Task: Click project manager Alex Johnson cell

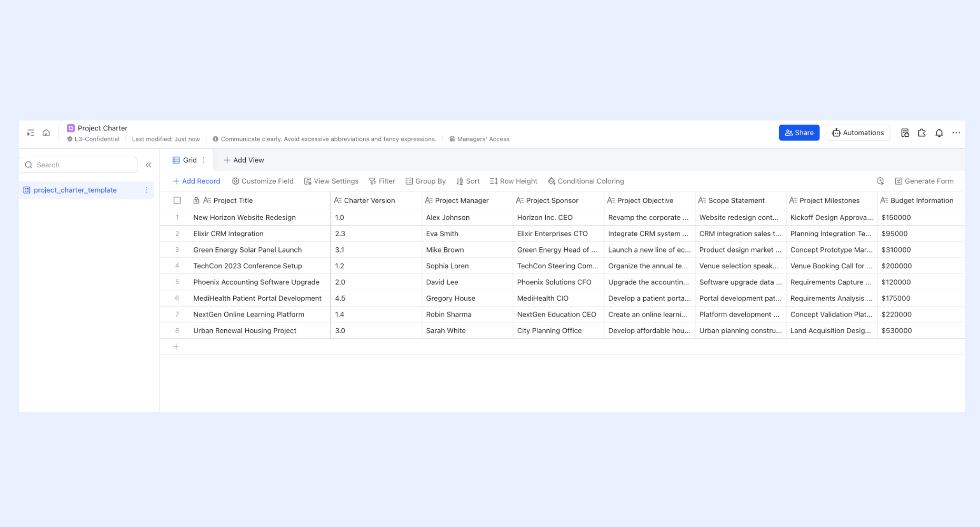Action: tap(467, 218)
